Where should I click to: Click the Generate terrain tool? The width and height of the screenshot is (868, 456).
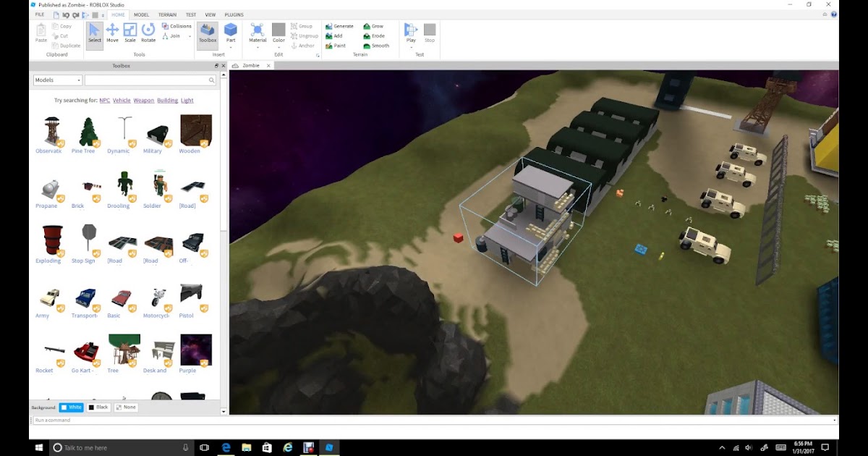[340, 26]
